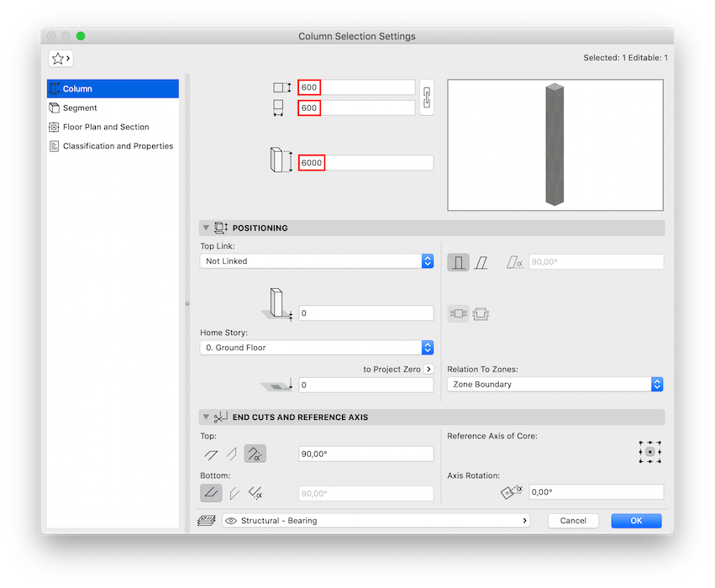Click the bottom cut angle field
The width and height of the screenshot is (715, 588).
click(365, 494)
